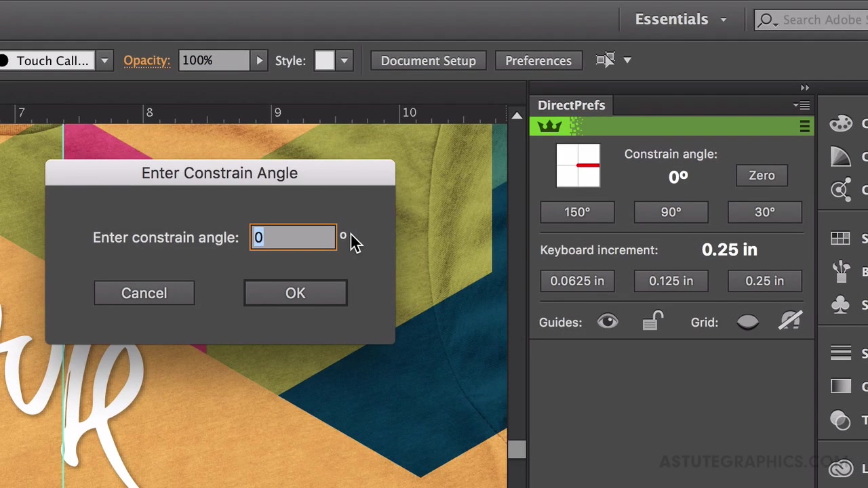Hide guides via the eye toggle
Screen dimensions: 868x488
tap(608, 321)
